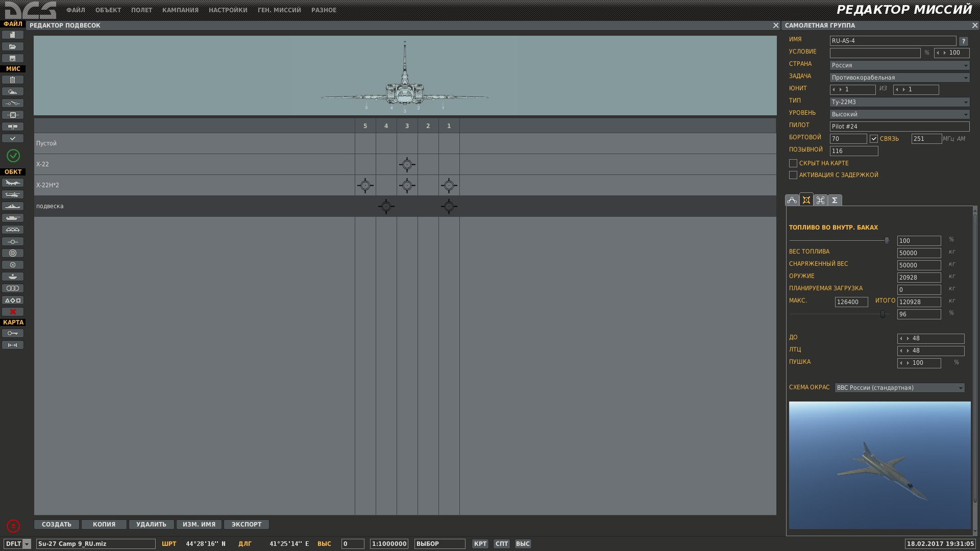980x551 pixels.
Task: Enable СКРЫТ НА КАРТЕ checkbox
Action: tap(793, 163)
